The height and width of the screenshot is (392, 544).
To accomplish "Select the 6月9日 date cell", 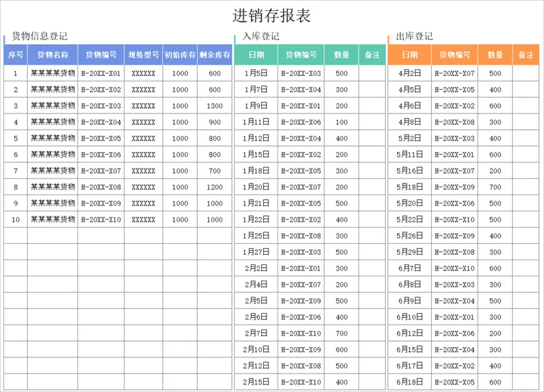I will [x=410, y=301].
